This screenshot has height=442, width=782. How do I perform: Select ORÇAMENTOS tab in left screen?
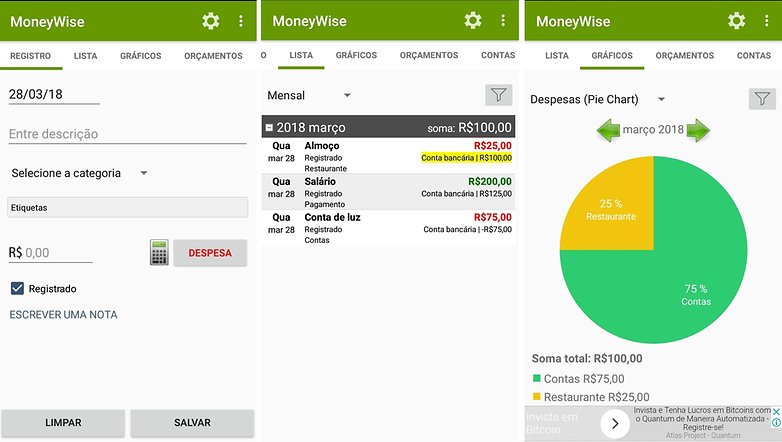coord(213,56)
